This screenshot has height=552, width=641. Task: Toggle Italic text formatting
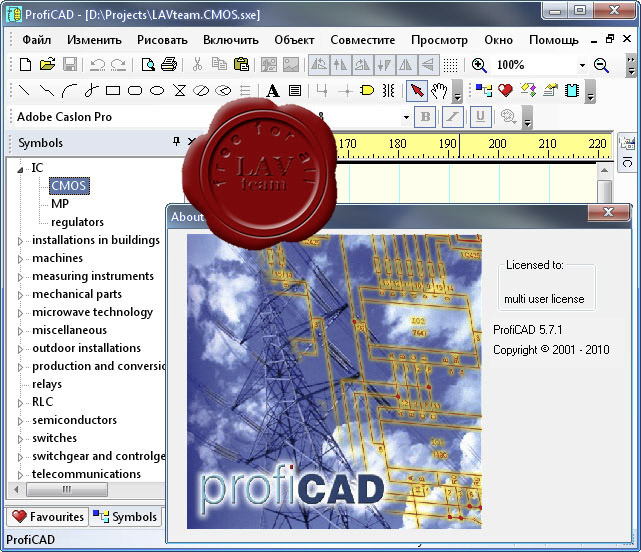click(453, 117)
